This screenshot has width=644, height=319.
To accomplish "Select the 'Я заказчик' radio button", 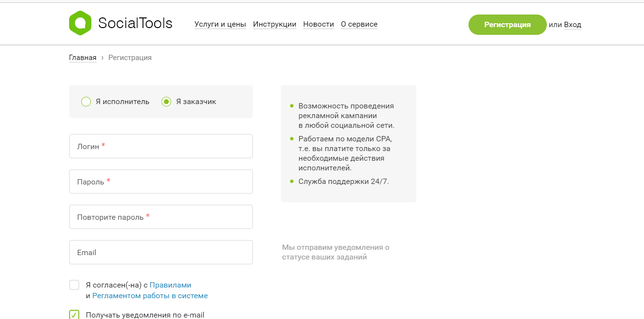I will [x=167, y=102].
